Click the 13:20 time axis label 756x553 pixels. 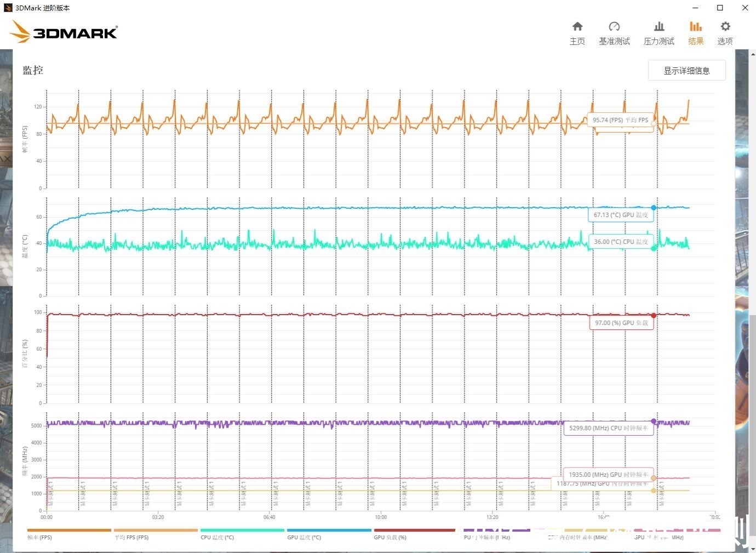(x=492, y=517)
